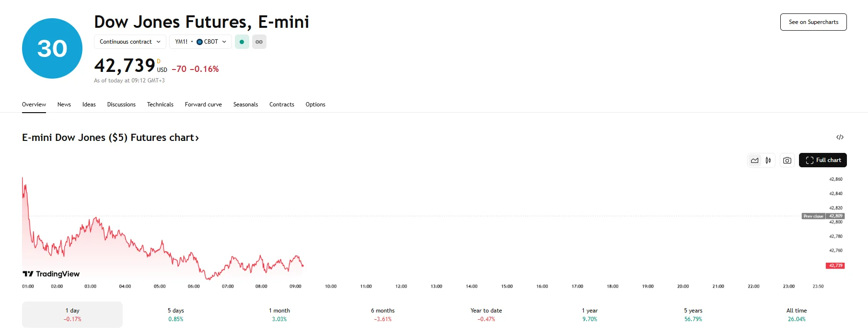Screen dimensions: 868x336
Task: Switch chart to candlestick style
Action: coord(768,160)
